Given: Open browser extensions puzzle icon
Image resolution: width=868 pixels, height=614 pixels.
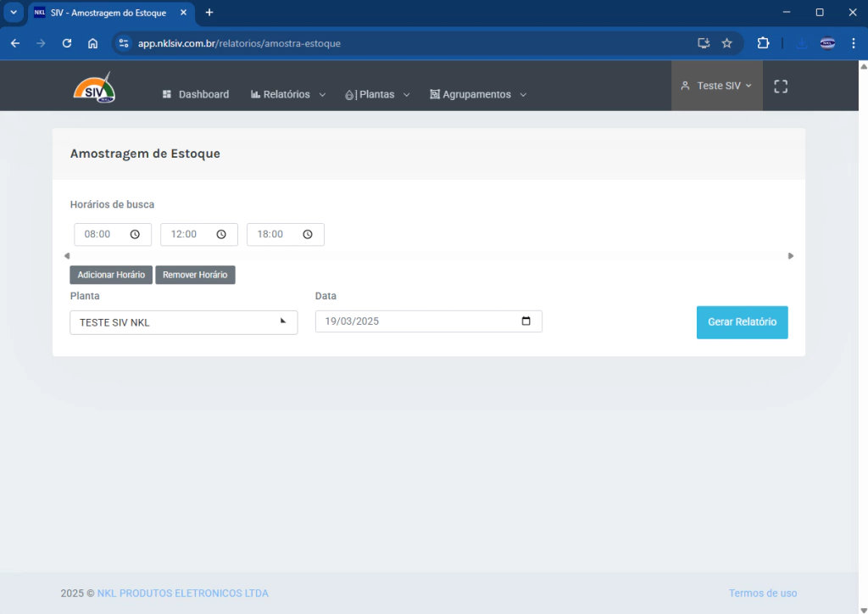Looking at the screenshot, I should click(x=763, y=43).
